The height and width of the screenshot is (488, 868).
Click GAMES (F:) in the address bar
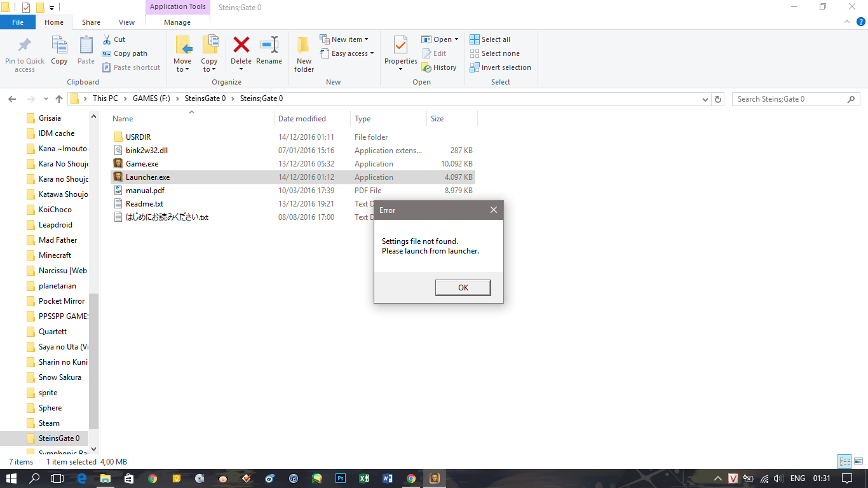(x=151, y=98)
